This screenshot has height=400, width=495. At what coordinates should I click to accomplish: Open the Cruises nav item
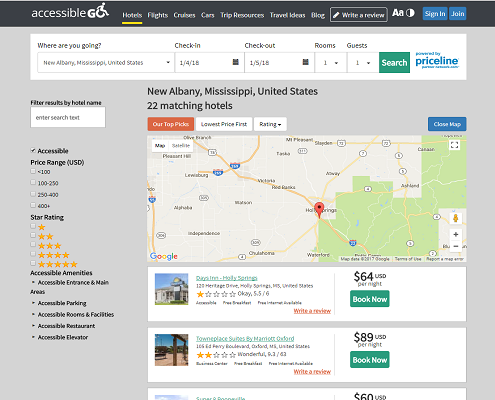coord(184,15)
